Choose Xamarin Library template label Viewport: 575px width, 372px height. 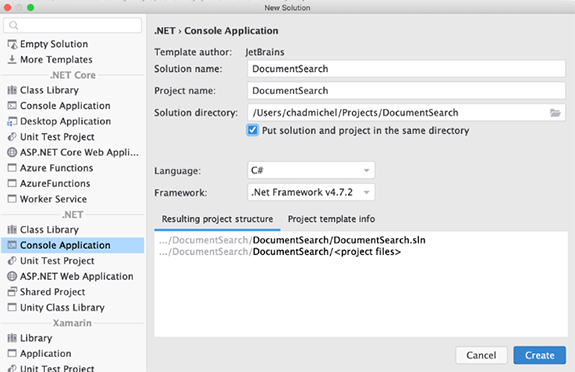pos(36,338)
